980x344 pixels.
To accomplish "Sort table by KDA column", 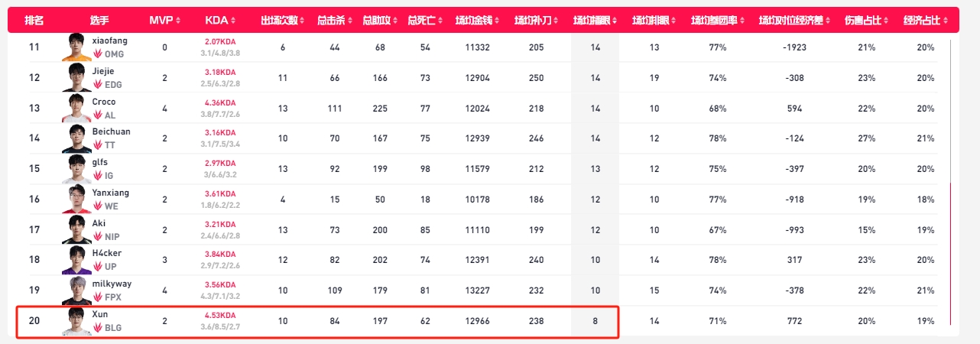I will coord(221,20).
